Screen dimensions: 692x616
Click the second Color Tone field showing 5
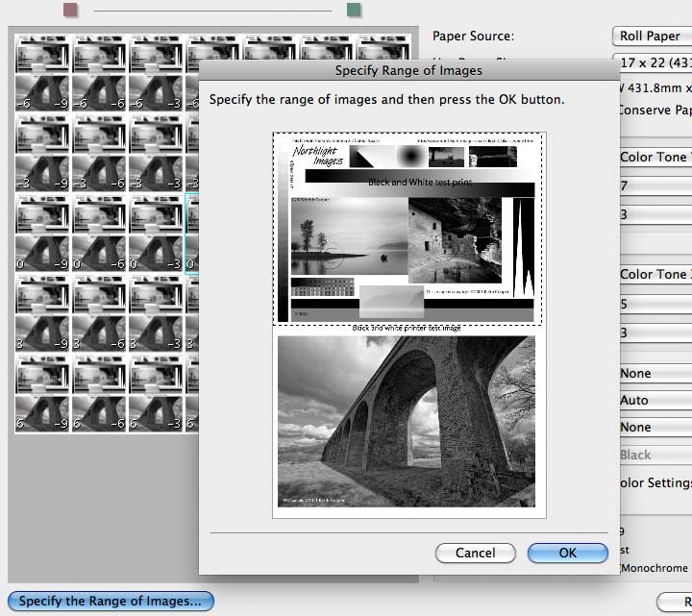[x=655, y=304]
